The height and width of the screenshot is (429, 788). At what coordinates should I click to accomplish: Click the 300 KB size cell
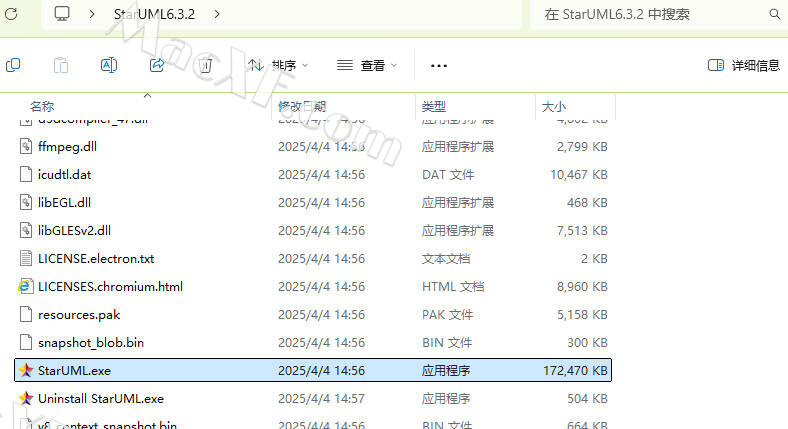587,343
